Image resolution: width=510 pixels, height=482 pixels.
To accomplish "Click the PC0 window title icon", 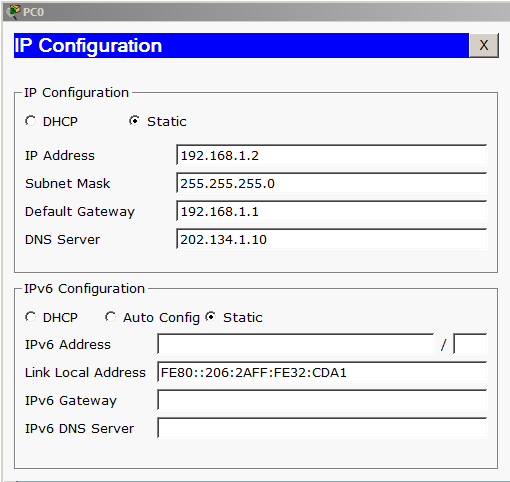I will click(x=13, y=12).
